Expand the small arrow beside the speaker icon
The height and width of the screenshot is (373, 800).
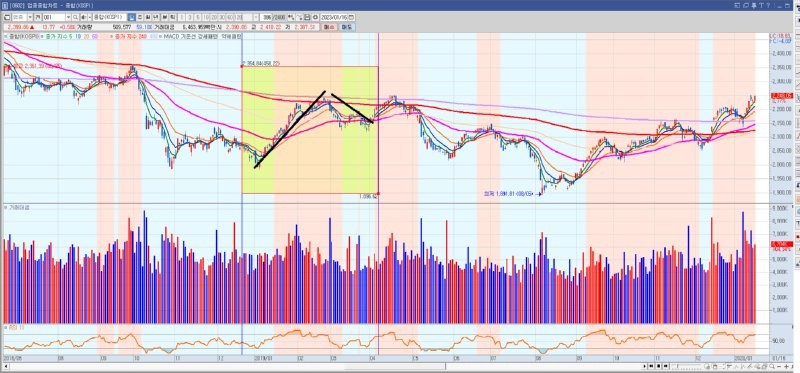tap(89, 17)
